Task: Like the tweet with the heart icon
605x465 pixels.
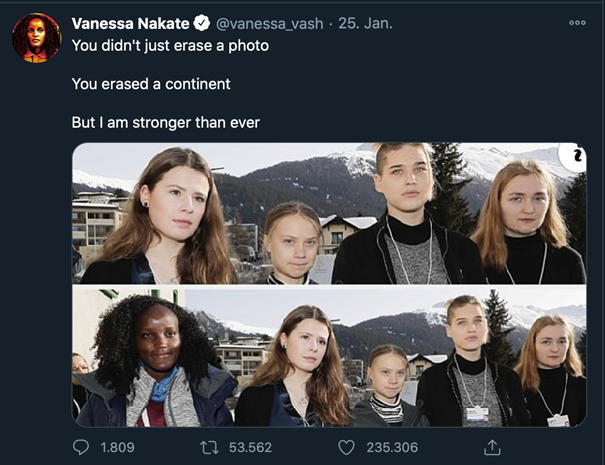Action: pos(346,447)
